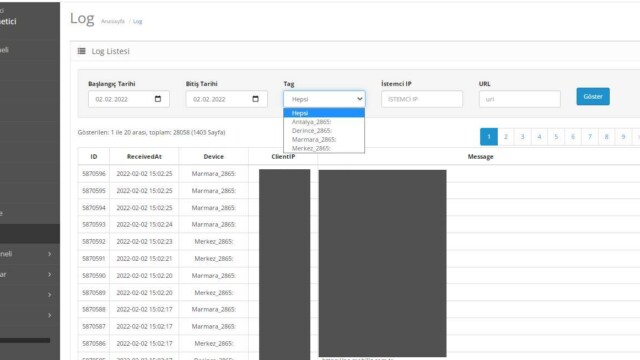The width and height of the screenshot is (640, 360).
Task: Select Merkez_2865 option in Tag list
Action: (324, 148)
